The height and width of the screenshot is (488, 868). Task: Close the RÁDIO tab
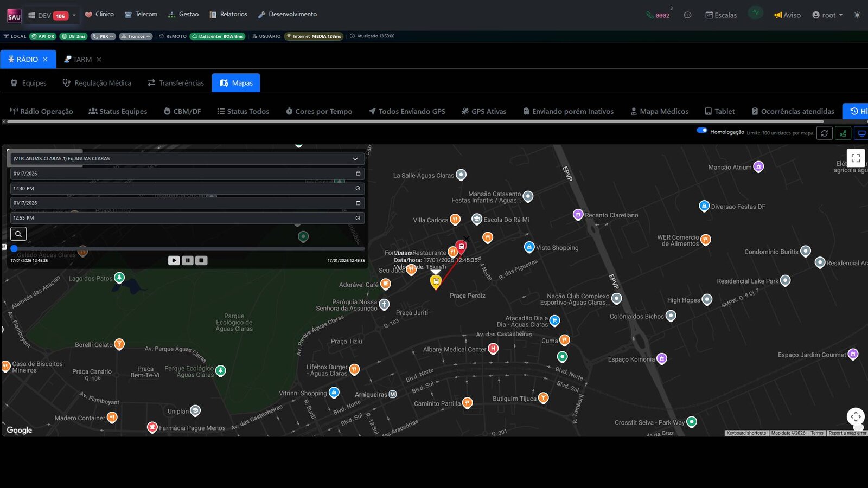[46, 60]
